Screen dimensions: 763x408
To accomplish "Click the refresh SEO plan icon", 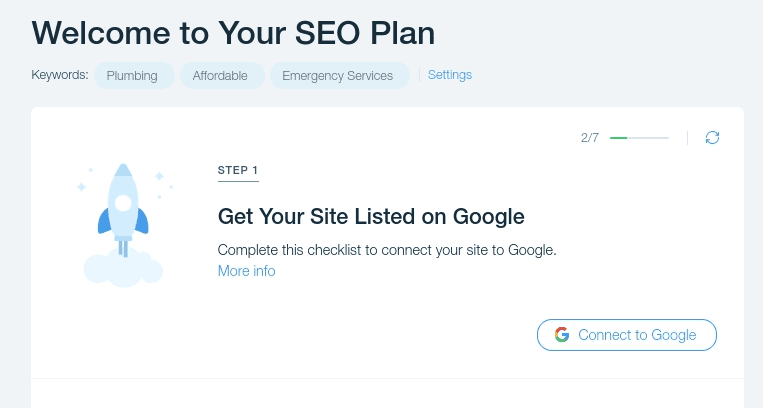I will tap(712, 137).
